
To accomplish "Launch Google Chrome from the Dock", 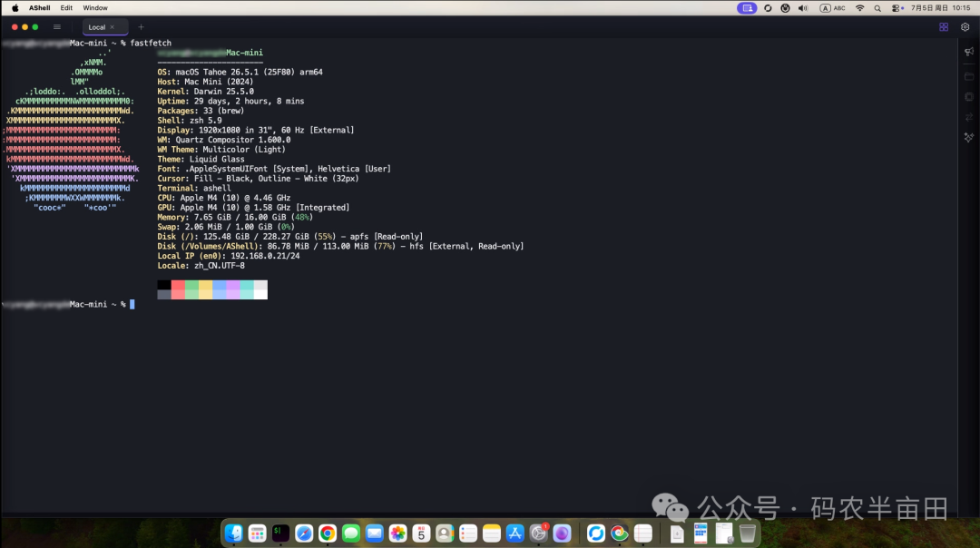I will (x=328, y=533).
